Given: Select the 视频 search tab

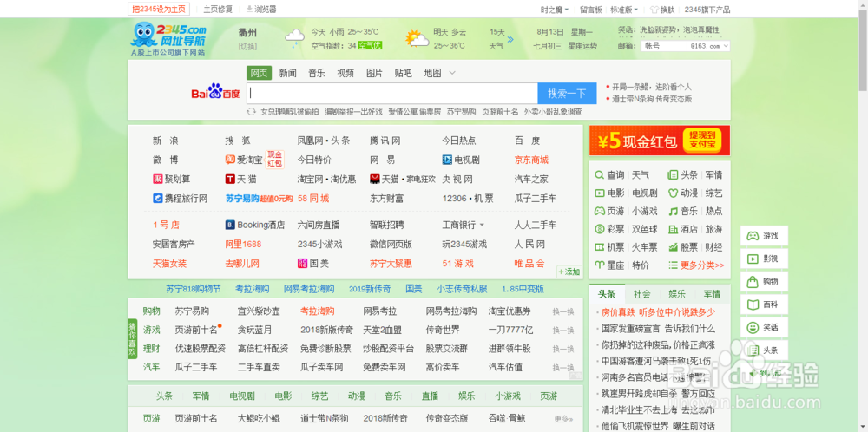Looking at the screenshot, I should click(x=345, y=73).
